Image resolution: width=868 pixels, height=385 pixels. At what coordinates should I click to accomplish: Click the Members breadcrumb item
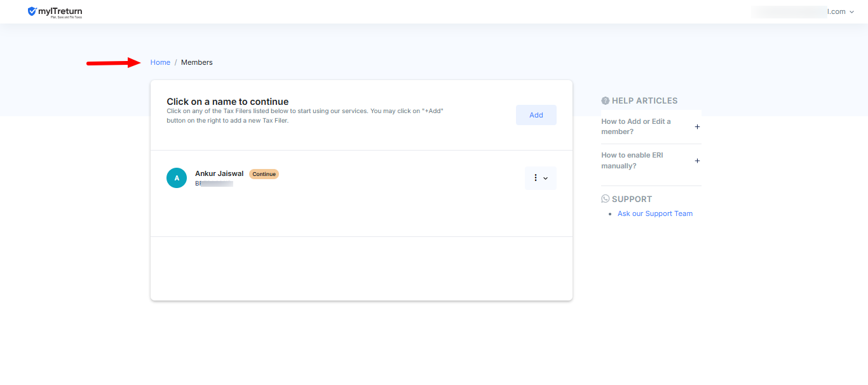pyautogui.click(x=197, y=62)
